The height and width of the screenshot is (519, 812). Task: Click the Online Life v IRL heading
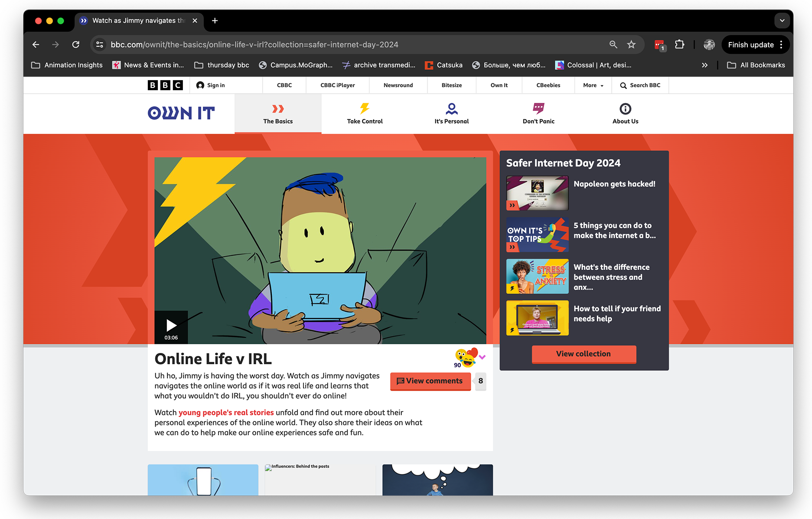tap(213, 359)
